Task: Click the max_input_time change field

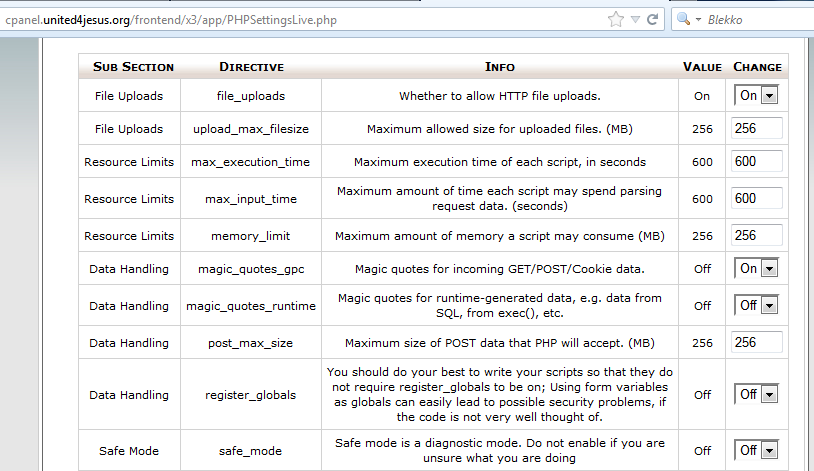Action: click(x=757, y=199)
